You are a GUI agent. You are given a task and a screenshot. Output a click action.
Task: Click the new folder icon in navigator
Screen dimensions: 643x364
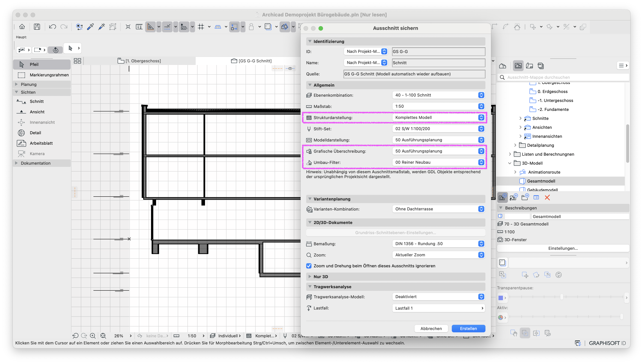[x=525, y=197]
